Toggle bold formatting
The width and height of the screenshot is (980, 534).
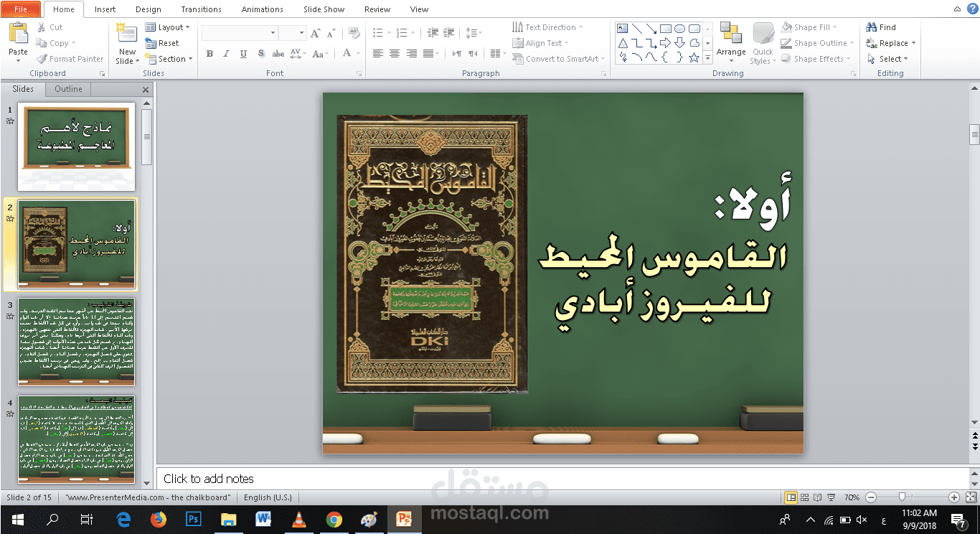click(x=209, y=54)
